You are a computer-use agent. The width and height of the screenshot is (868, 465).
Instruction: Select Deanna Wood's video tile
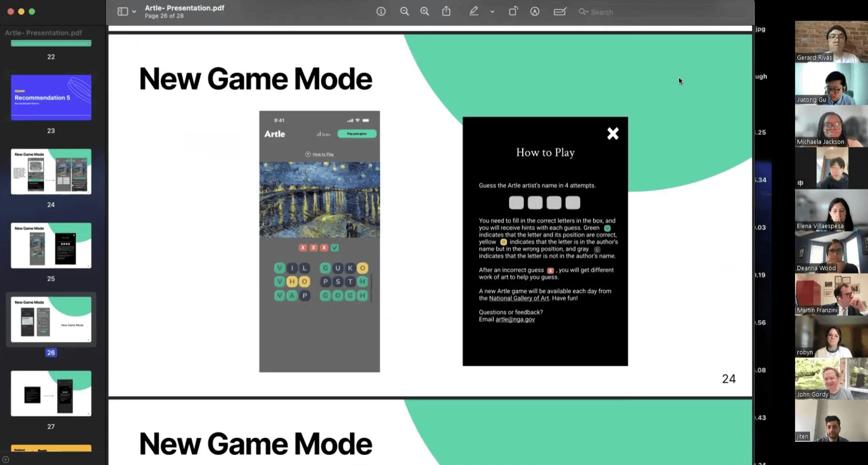831,252
